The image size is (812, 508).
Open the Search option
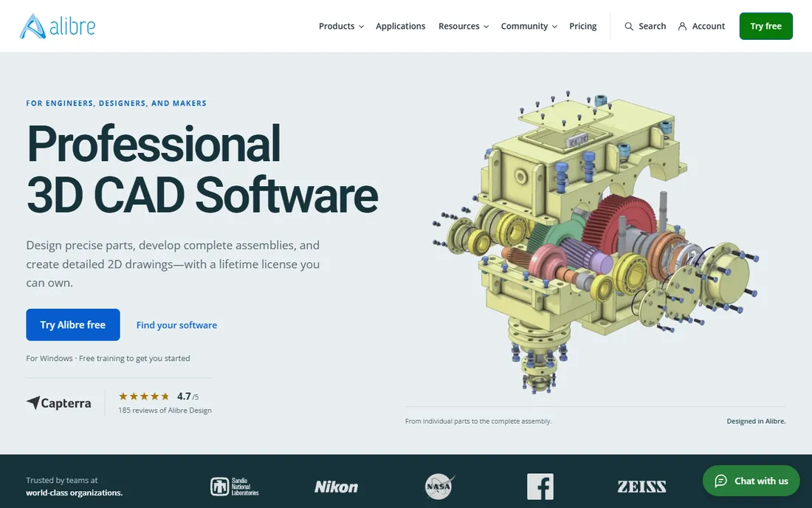click(x=644, y=27)
